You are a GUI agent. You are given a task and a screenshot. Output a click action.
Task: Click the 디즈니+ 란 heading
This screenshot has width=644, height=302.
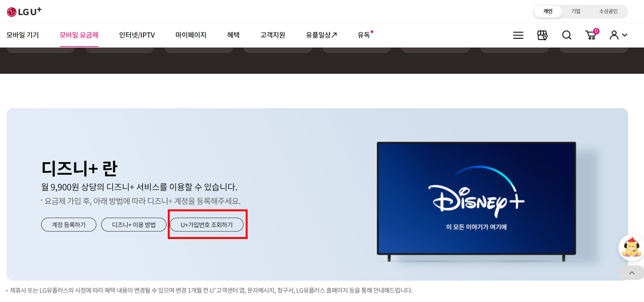(79, 168)
